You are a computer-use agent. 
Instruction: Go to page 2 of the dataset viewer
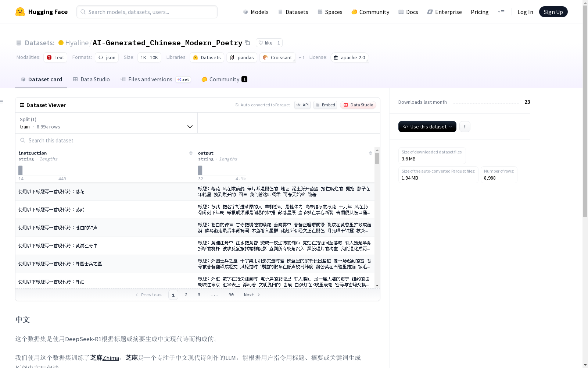[x=186, y=295]
